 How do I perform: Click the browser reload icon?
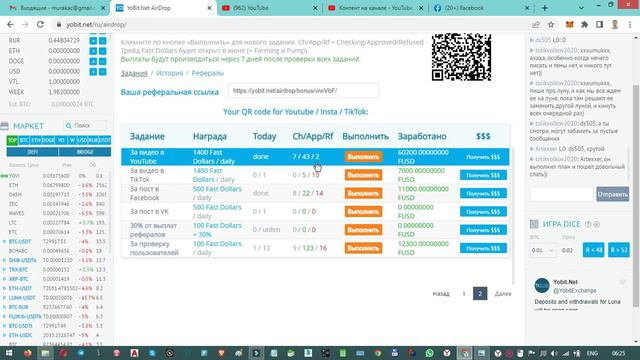tap(40, 24)
